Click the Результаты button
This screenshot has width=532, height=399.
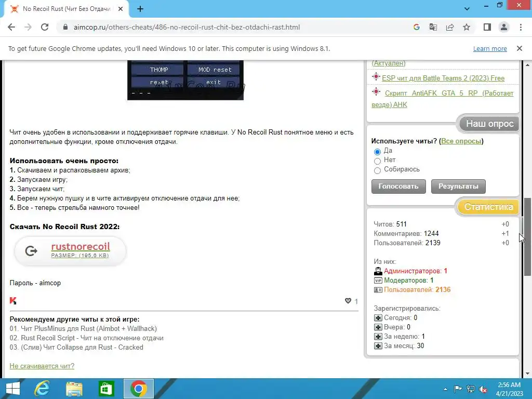pyautogui.click(x=458, y=187)
